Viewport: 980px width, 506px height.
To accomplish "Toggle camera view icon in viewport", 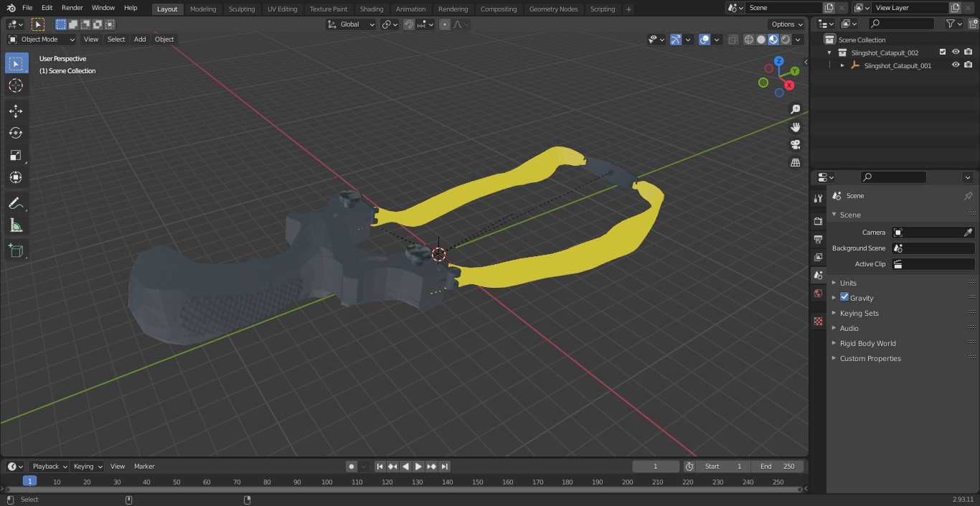I will 795,145.
